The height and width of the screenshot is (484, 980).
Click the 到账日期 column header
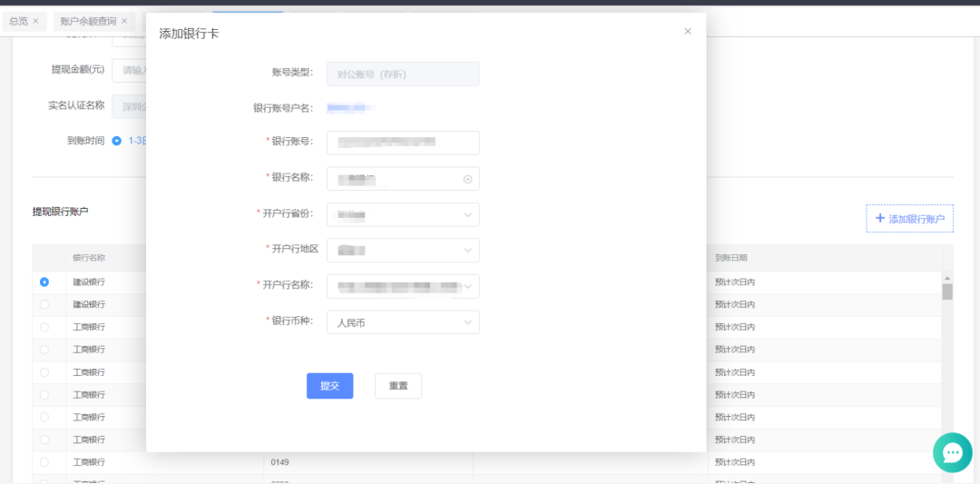click(x=731, y=258)
